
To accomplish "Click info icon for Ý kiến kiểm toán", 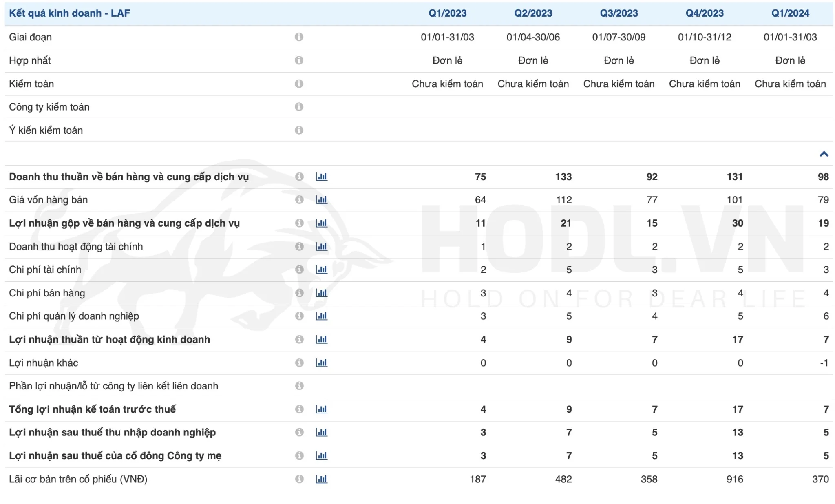I will [x=299, y=130].
